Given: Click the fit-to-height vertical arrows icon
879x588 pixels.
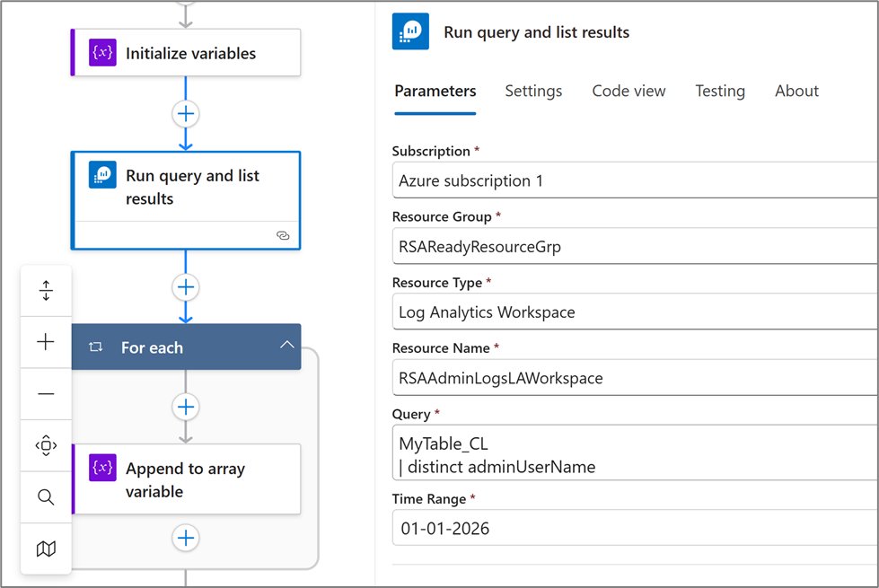Looking at the screenshot, I should 46,291.
